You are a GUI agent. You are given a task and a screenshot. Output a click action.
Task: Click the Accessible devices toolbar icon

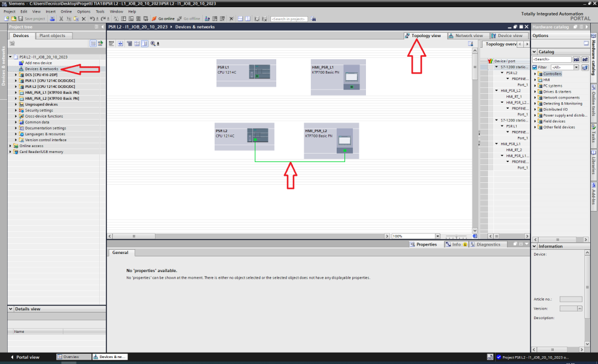[x=207, y=19]
